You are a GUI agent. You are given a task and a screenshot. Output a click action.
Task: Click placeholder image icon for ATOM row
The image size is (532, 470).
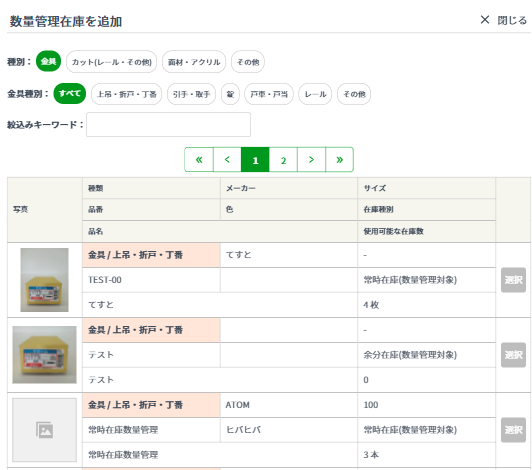click(44, 430)
